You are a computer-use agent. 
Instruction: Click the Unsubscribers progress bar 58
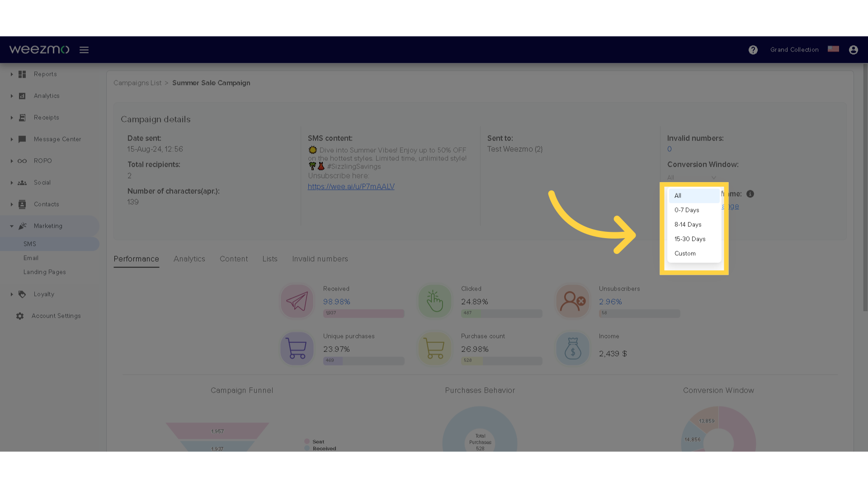click(x=639, y=313)
